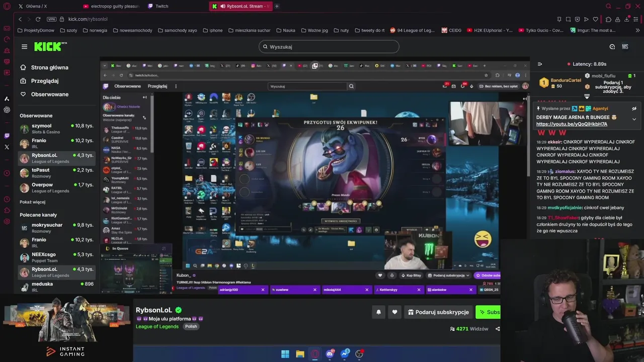The height and width of the screenshot is (362, 644).
Task: Click the player play icon in address bar
Action: [586, 19]
